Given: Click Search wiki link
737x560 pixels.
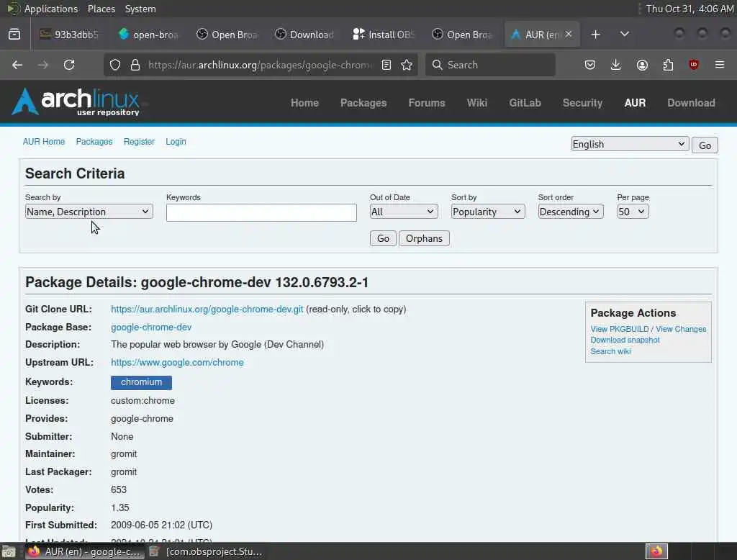Looking at the screenshot, I should [610, 351].
